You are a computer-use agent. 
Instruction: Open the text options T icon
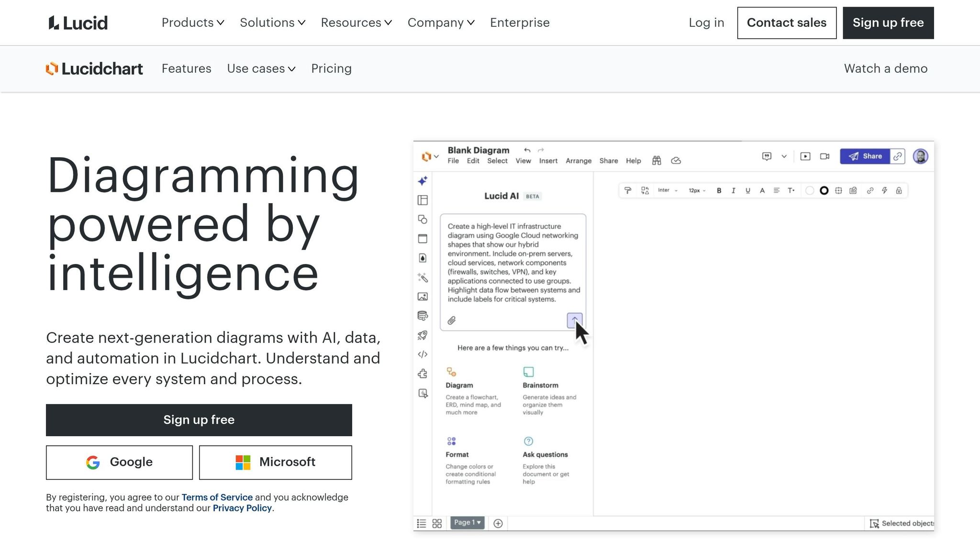[791, 190]
